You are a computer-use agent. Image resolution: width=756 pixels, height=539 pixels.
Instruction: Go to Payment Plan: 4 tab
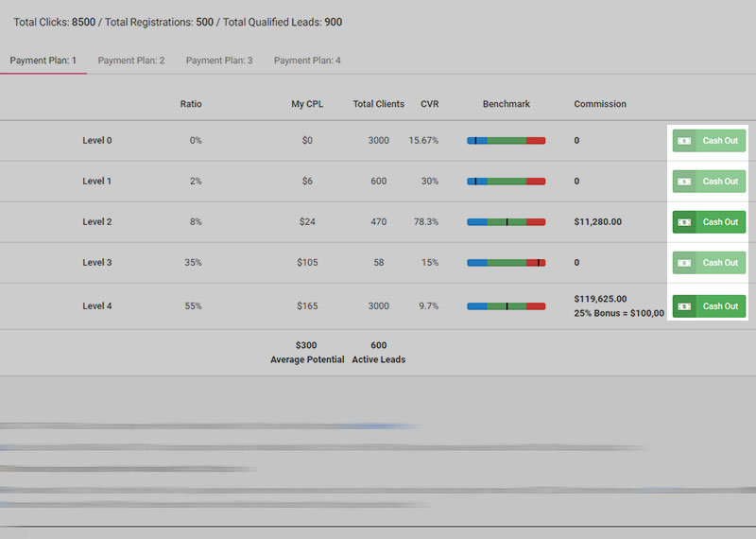pos(307,61)
